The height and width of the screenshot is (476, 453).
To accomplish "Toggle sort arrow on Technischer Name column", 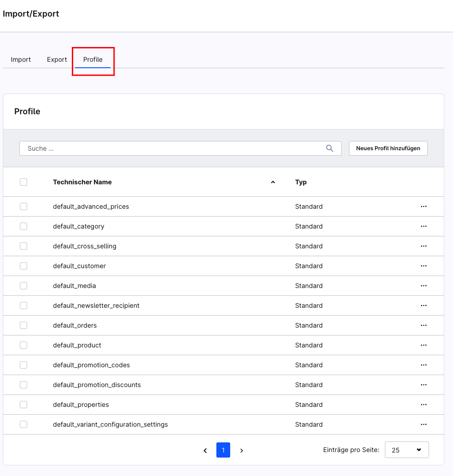I will [273, 182].
